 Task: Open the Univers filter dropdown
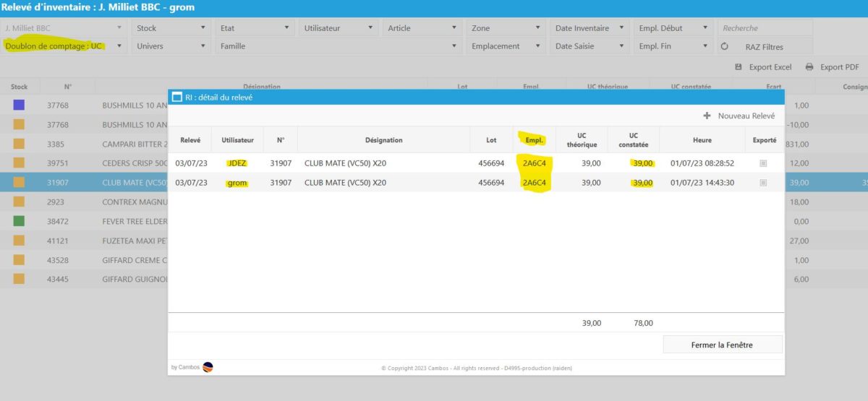click(x=171, y=46)
